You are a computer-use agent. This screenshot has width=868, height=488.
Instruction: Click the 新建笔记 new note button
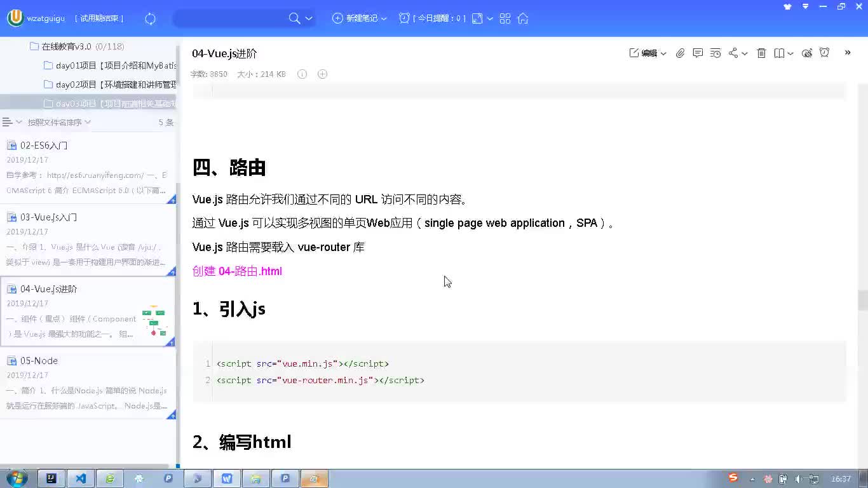(356, 18)
